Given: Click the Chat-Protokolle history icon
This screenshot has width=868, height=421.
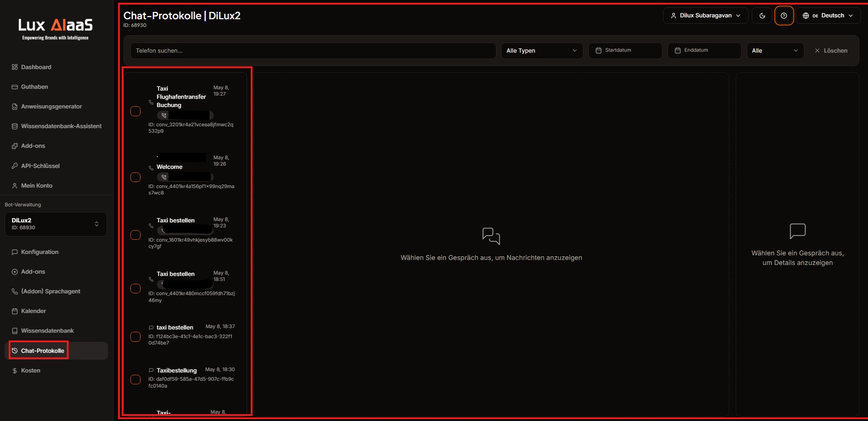Looking at the screenshot, I should [15, 351].
